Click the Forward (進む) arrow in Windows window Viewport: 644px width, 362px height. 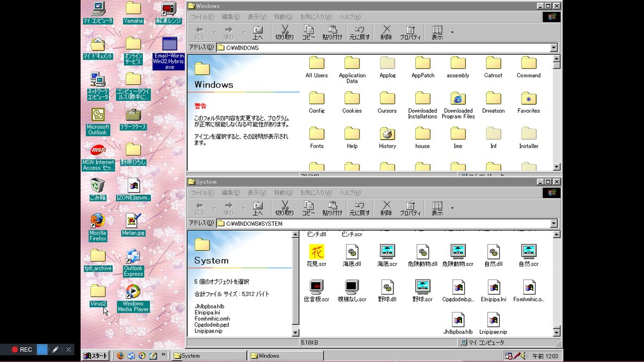coord(229,32)
